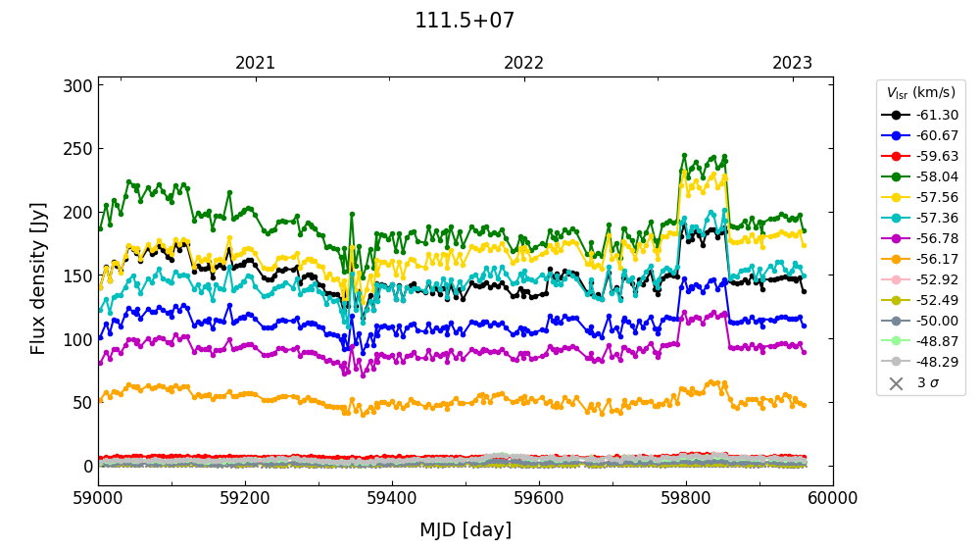Click the legend title V_lsr (km/s)

coord(920,93)
